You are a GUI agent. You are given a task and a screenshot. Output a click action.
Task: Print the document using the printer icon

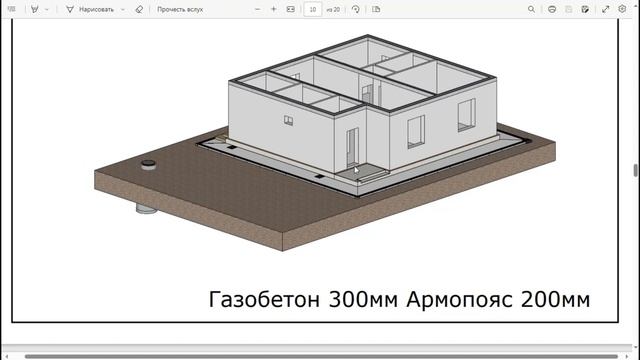(x=552, y=9)
